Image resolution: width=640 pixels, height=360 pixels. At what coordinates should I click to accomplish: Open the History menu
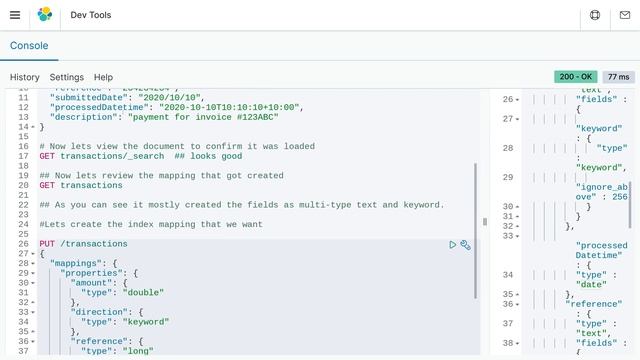pyautogui.click(x=24, y=77)
